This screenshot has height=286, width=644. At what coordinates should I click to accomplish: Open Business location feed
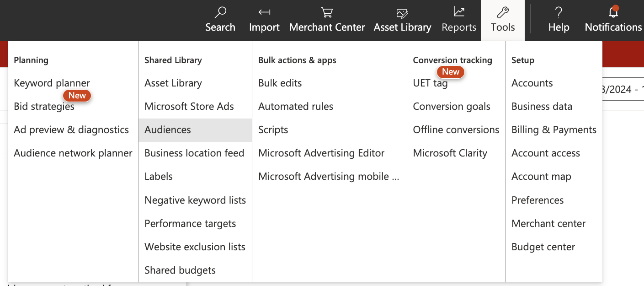click(x=194, y=153)
